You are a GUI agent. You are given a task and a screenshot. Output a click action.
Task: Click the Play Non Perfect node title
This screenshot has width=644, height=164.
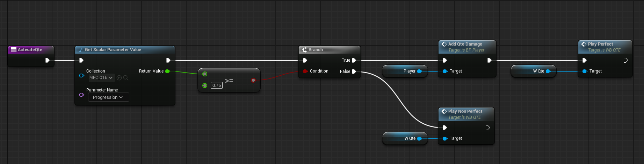465,111
